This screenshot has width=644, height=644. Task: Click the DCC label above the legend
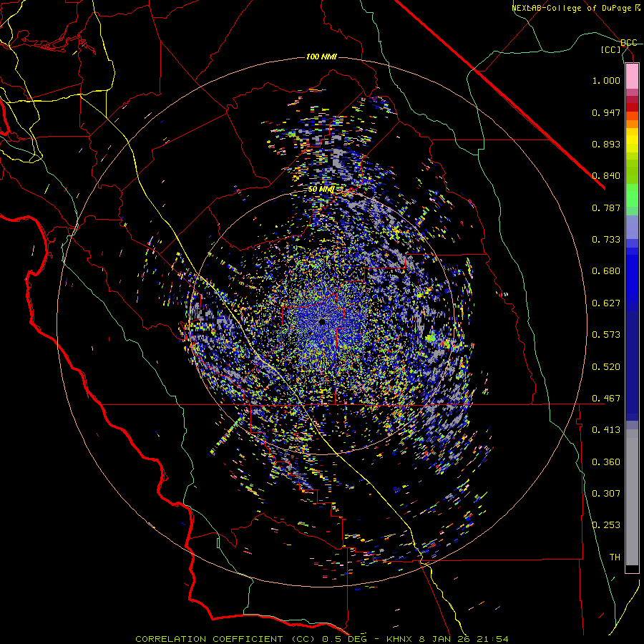click(x=628, y=43)
